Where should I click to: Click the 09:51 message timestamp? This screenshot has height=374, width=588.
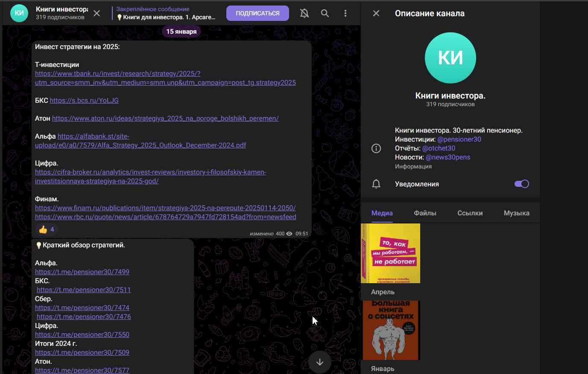click(301, 234)
